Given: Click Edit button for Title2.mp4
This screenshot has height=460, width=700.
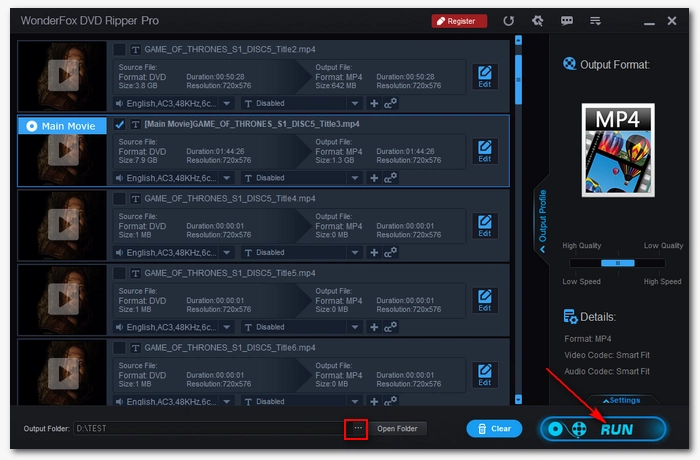Looking at the screenshot, I should click(485, 77).
